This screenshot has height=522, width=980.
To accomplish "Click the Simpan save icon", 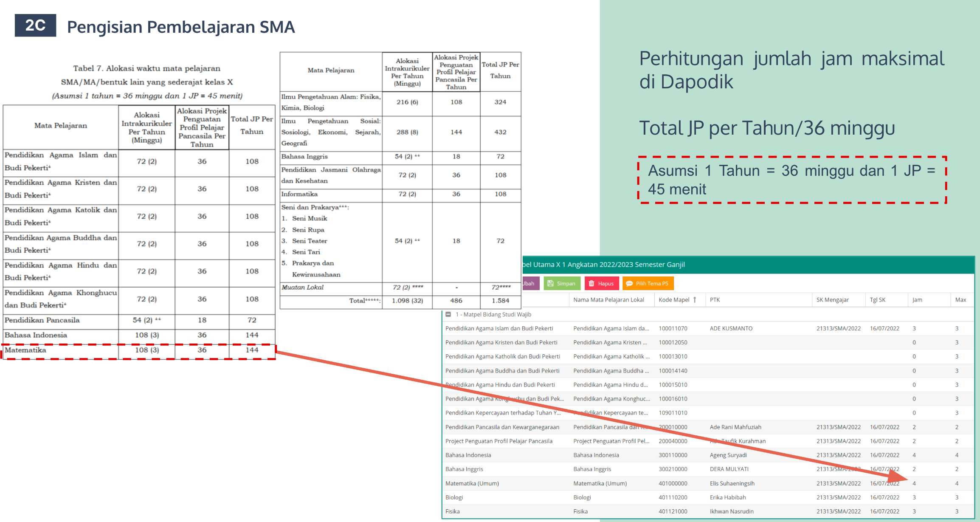I will pos(550,283).
